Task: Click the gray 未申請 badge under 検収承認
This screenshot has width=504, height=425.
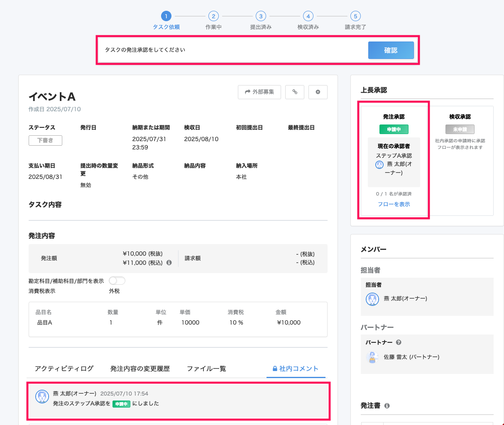Action: coord(460,129)
